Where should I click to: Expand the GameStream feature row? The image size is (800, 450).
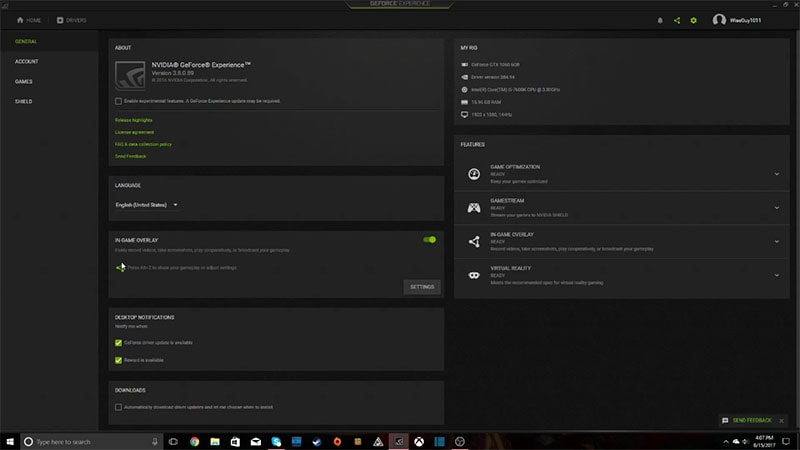pos(777,208)
